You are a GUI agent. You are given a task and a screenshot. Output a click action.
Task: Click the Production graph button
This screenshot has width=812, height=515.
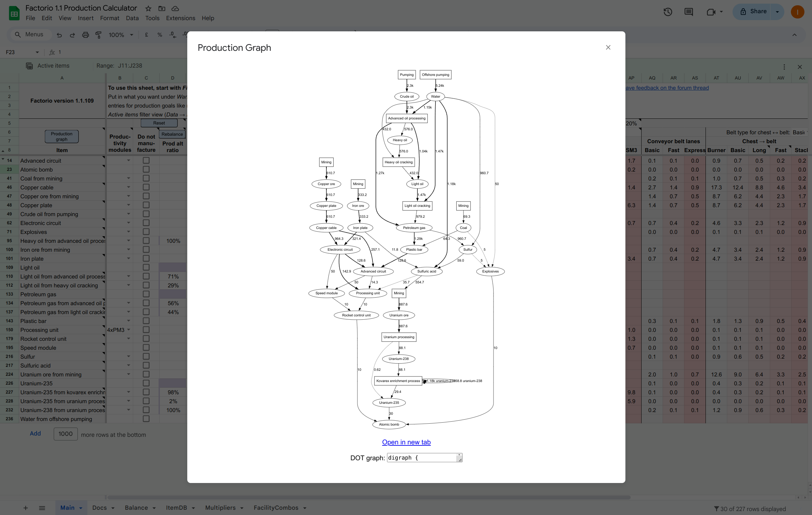(61, 136)
